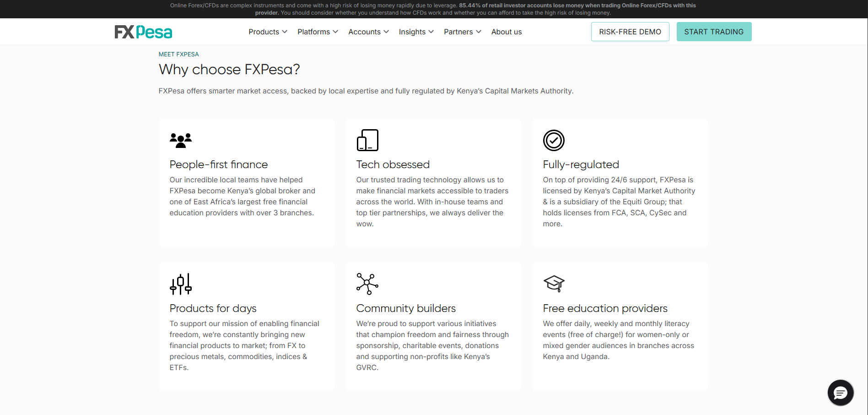Click the Products for days description paragraph
The height and width of the screenshot is (415, 868).
pyautogui.click(x=244, y=345)
